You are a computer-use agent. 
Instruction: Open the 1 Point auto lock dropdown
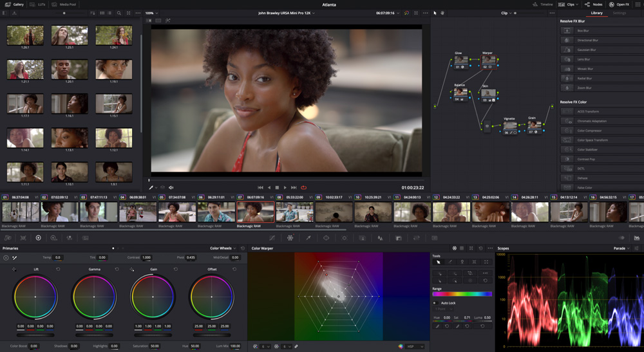pyautogui.click(x=444, y=308)
